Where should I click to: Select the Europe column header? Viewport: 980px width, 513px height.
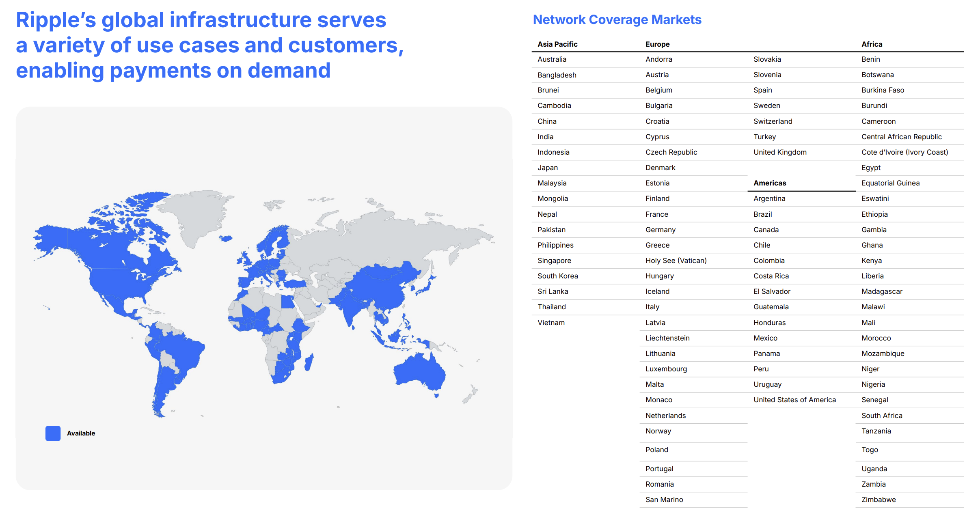point(657,44)
